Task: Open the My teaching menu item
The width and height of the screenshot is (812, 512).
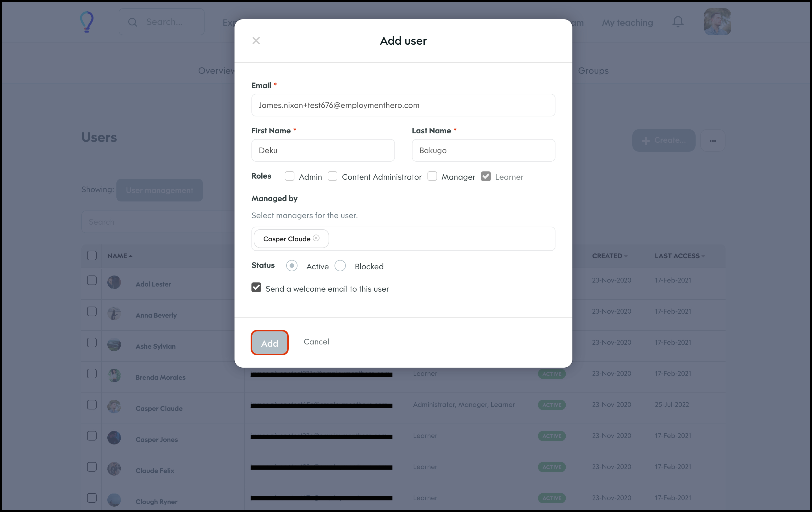Action: [x=627, y=23]
